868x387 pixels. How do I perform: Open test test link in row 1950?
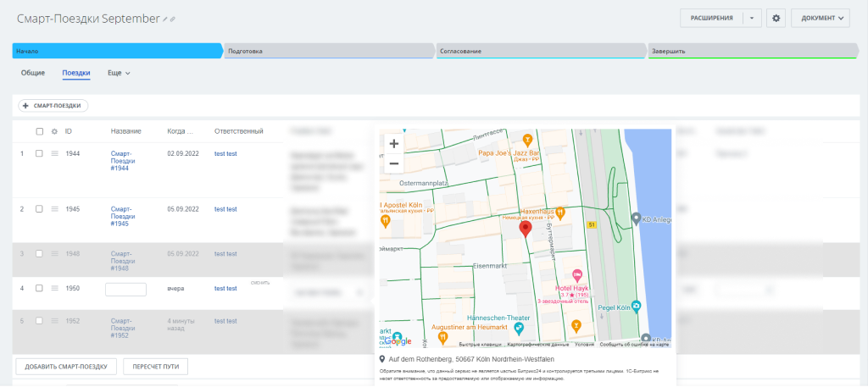[225, 288]
